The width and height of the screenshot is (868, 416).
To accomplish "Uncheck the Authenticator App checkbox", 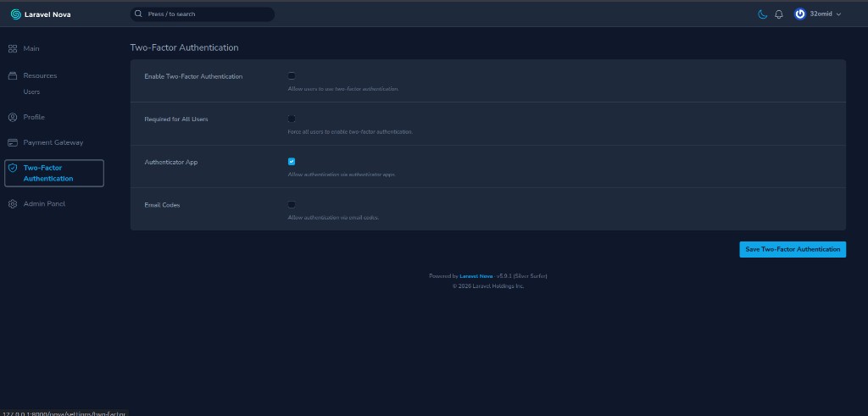I will click(292, 162).
